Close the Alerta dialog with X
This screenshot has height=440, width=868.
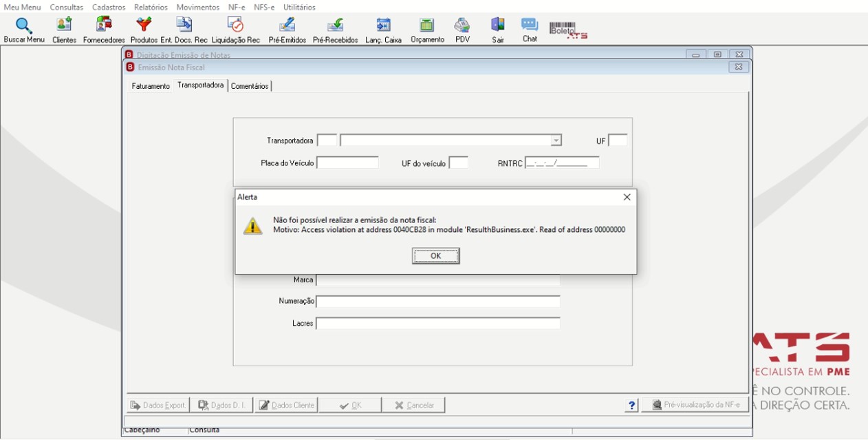[x=627, y=197]
